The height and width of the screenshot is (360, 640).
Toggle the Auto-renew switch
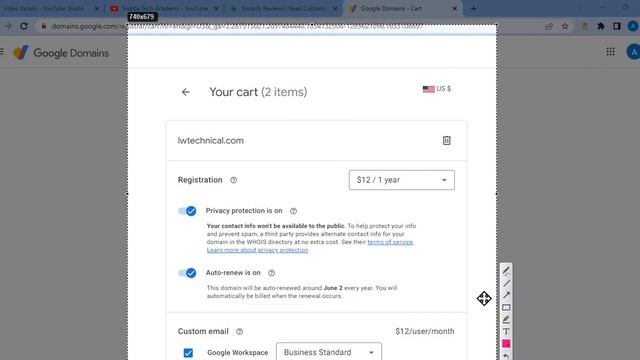tap(187, 273)
